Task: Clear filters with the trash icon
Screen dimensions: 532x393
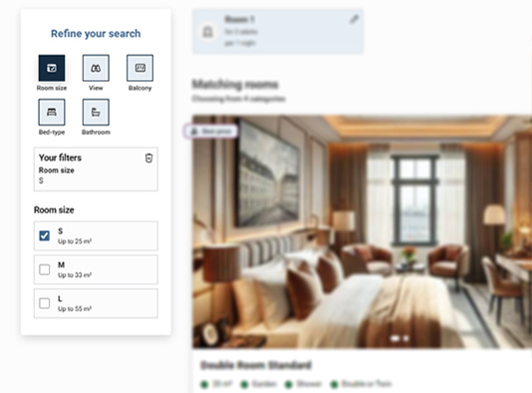Action: point(148,158)
